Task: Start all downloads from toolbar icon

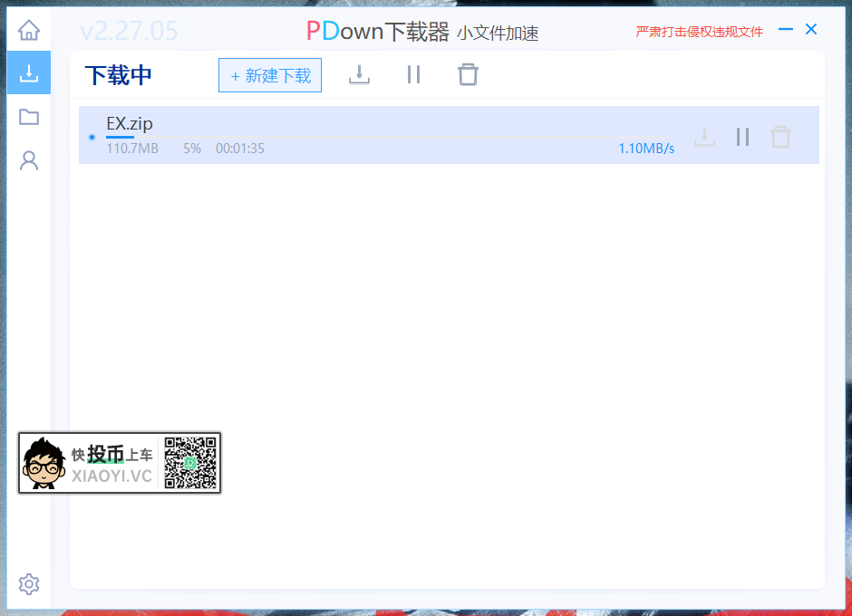Action: pos(359,74)
